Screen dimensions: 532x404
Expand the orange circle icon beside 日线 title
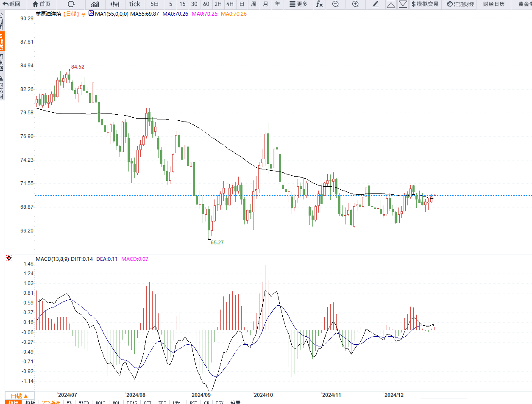coord(84,14)
